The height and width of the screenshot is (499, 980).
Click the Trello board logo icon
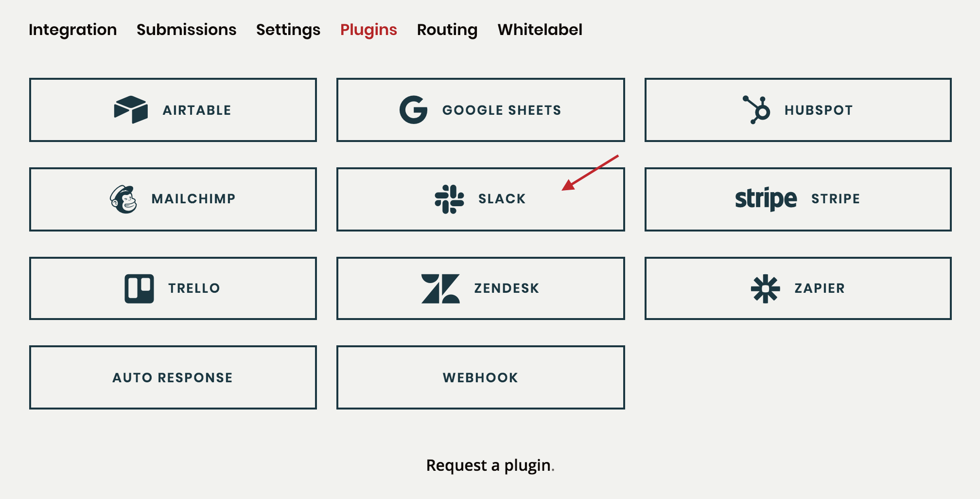click(139, 288)
